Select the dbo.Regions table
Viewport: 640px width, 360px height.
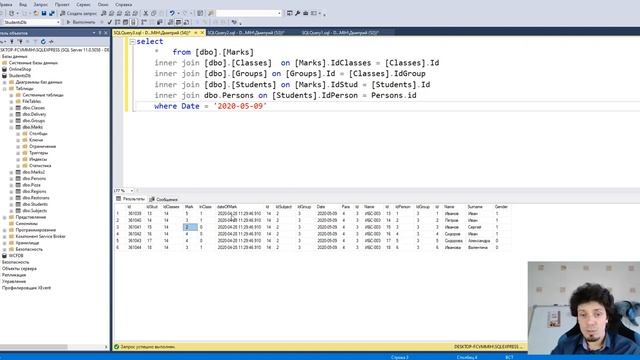click(x=34, y=191)
